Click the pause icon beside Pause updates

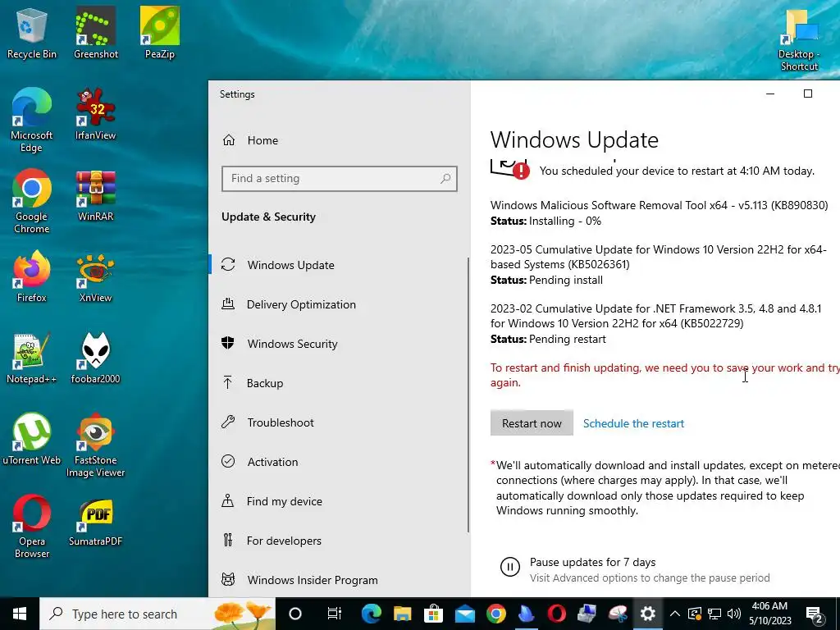click(509, 567)
